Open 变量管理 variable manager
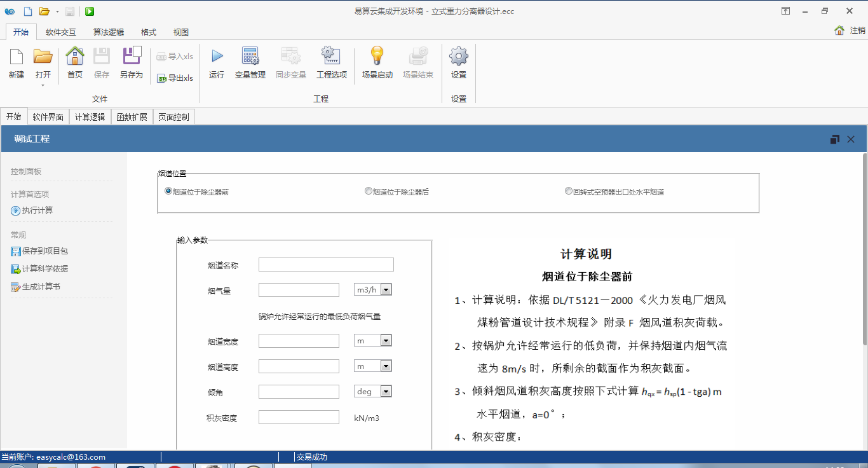 click(250, 57)
